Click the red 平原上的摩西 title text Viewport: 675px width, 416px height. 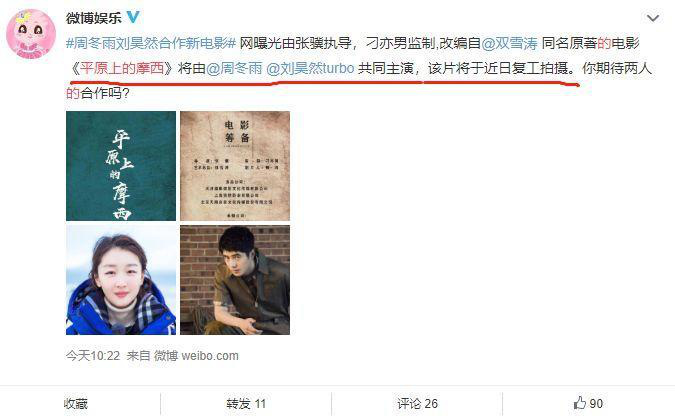[122, 68]
